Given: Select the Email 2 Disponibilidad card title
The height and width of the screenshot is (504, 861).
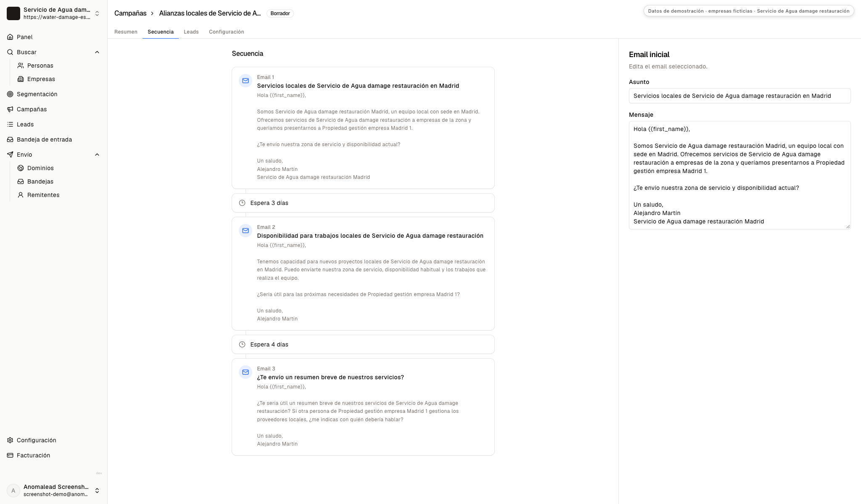Looking at the screenshot, I should pos(370,236).
